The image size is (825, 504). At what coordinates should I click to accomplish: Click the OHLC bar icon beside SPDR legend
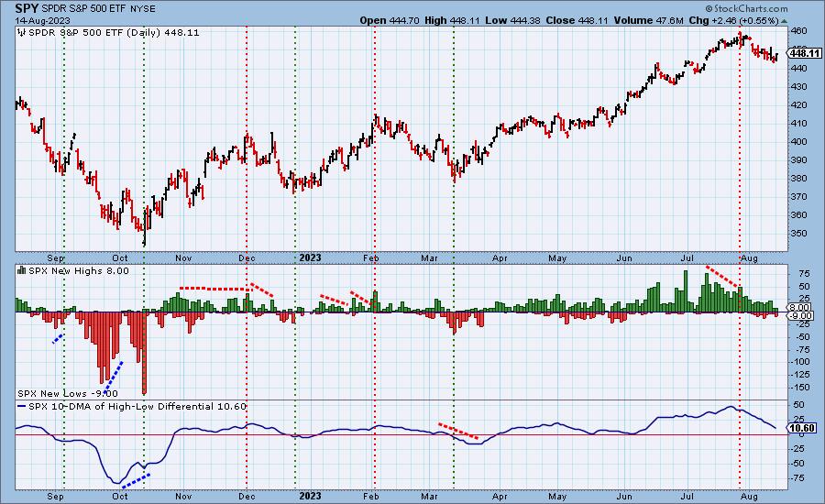22,33
